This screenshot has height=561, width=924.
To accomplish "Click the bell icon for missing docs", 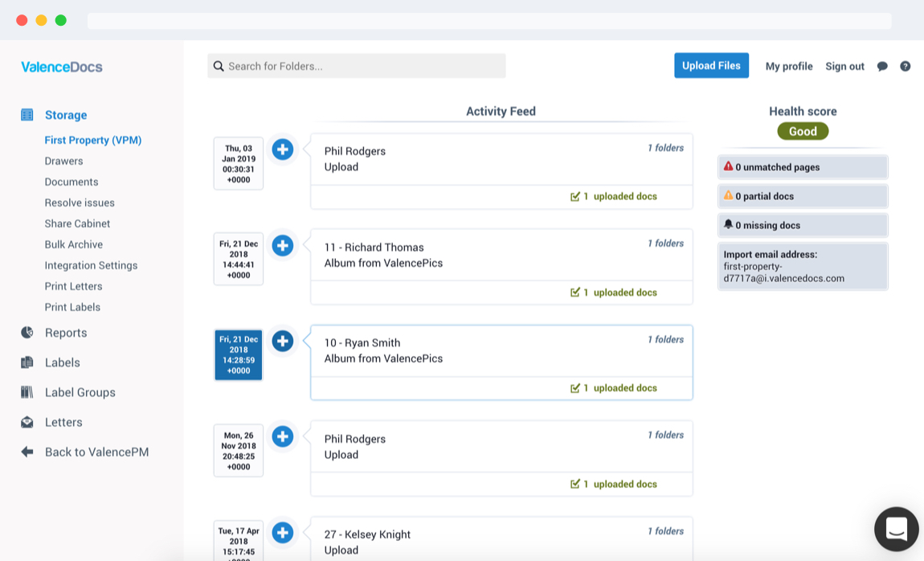I will [729, 224].
